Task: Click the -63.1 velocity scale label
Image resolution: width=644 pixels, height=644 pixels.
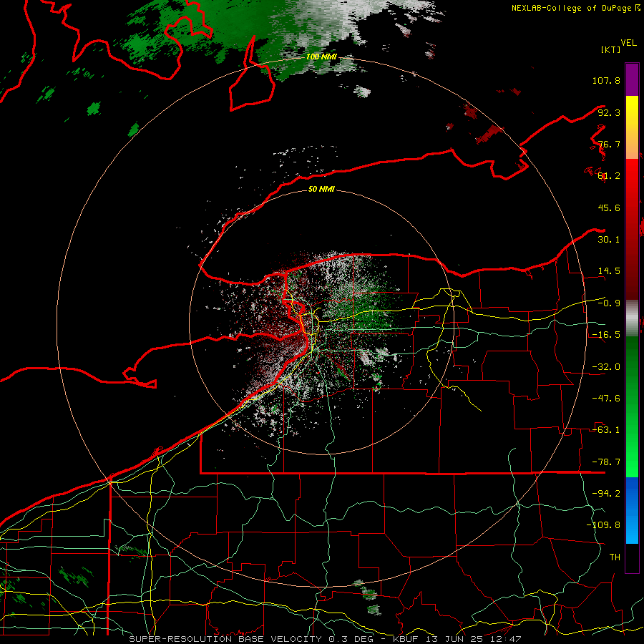Action: pos(606,430)
